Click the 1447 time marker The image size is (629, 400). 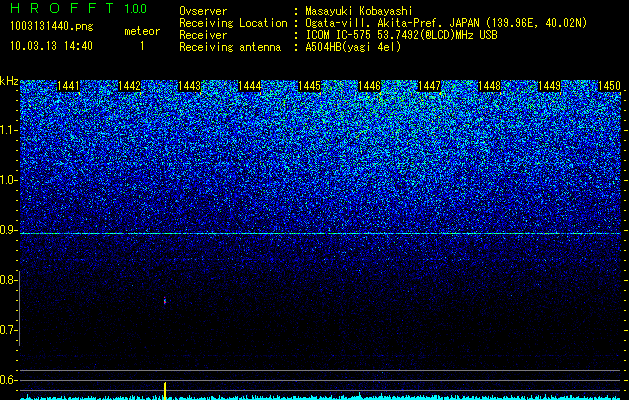coord(429,86)
